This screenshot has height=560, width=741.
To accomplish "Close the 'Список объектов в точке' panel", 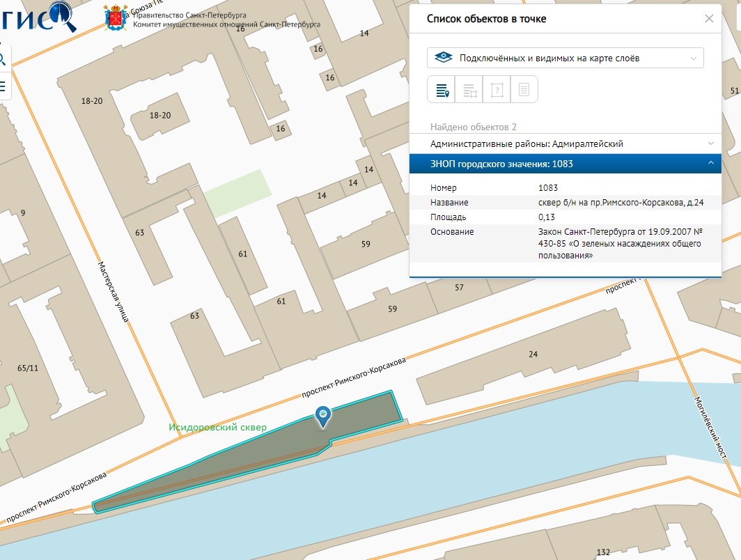I will (709, 19).
